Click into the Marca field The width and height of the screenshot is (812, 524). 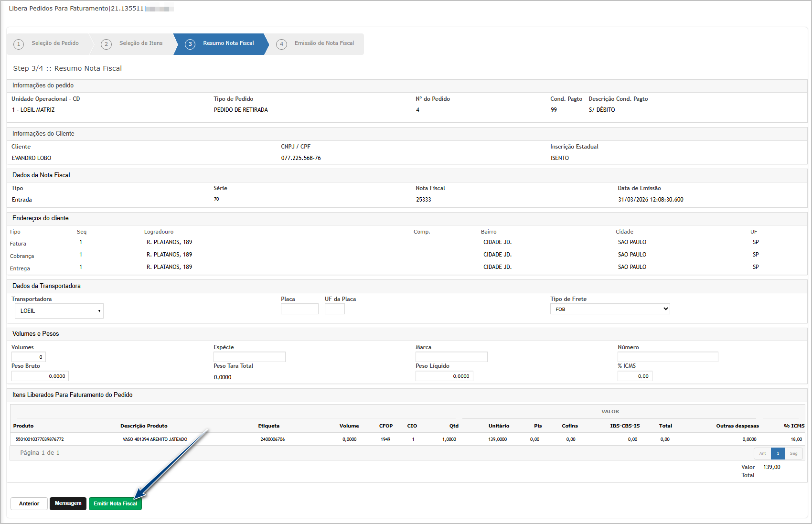pyautogui.click(x=451, y=357)
